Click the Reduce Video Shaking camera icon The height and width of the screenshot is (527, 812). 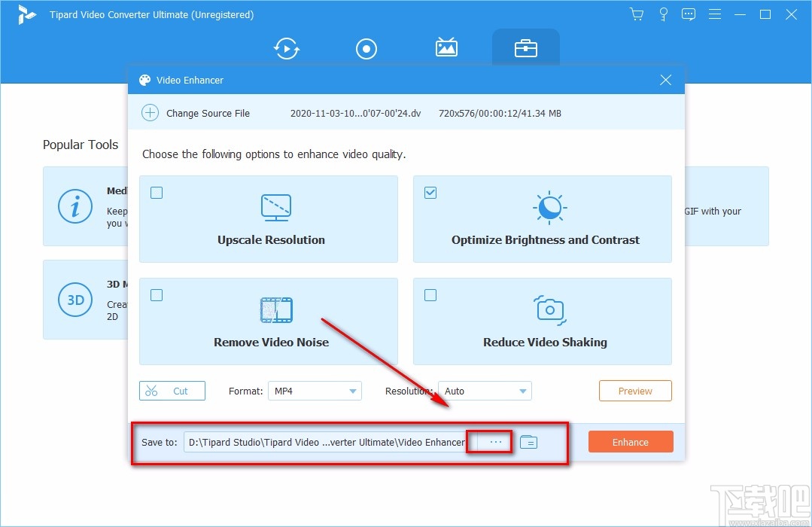pyautogui.click(x=550, y=310)
